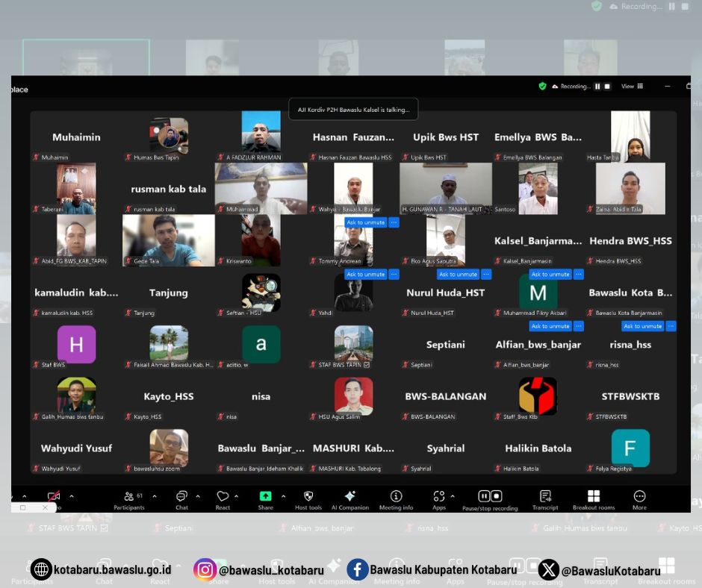Open the More options menu
This screenshot has width=702, height=588.
point(639,500)
